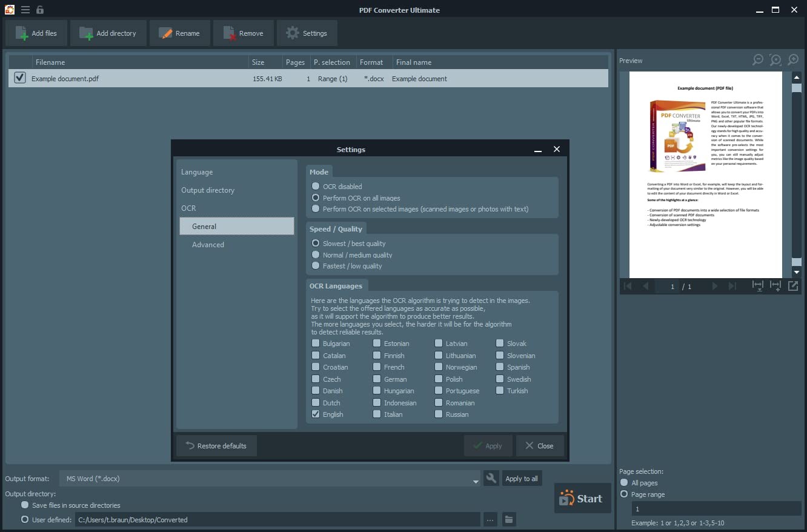Select General under OCR

coord(237,226)
